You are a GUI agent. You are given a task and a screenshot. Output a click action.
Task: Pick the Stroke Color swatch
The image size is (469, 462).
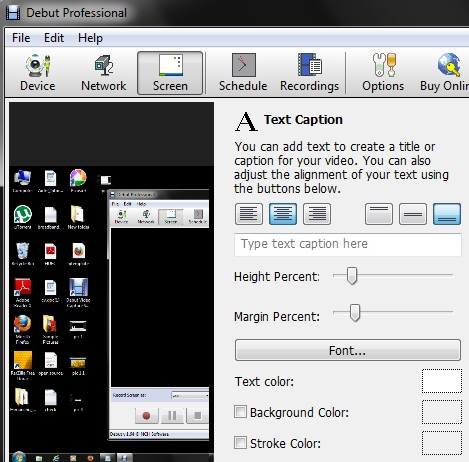[x=442, y=443]
